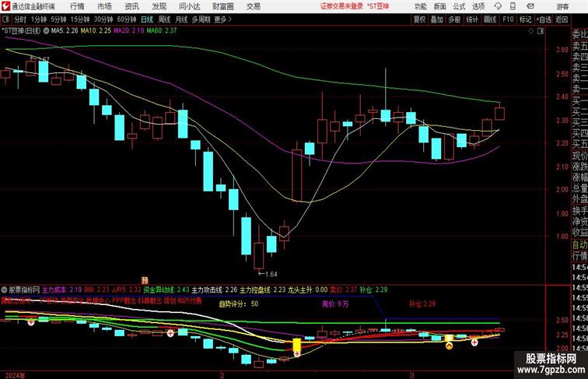Viewport: 588px width, 379px height.
Task: Open the 资讯 menu
Action: pos(131,6)
